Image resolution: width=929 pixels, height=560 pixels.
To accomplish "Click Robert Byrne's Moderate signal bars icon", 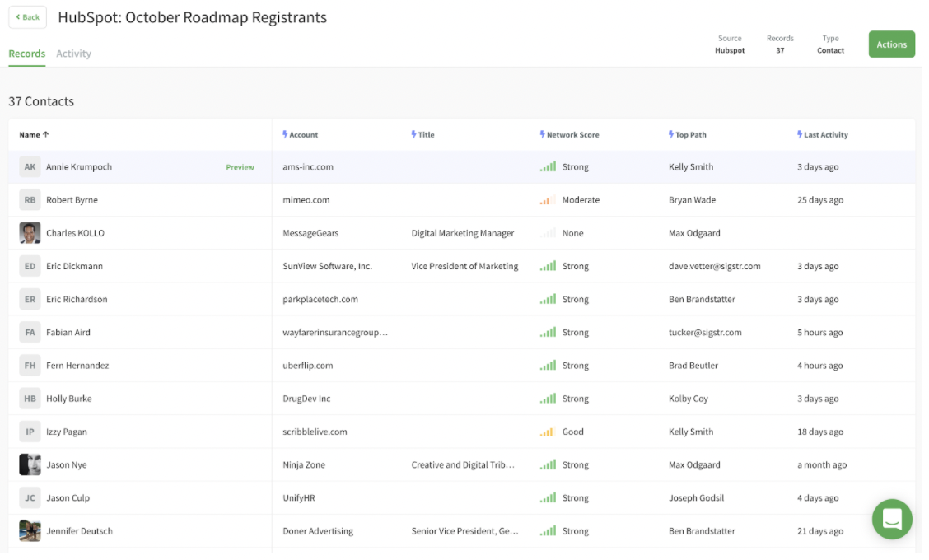I will [x=548, y=200].
